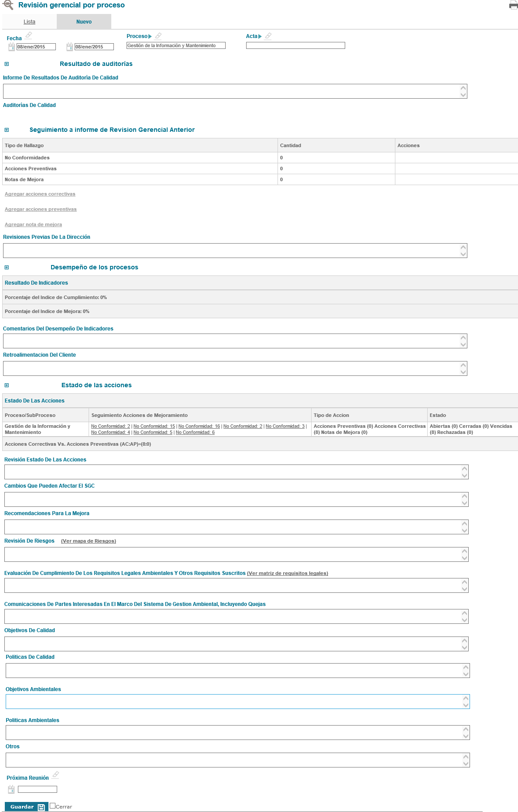Click the eraser icon next to Fecha
The width and height of the screenshot is (518, 812).
[x=28, y=35]
